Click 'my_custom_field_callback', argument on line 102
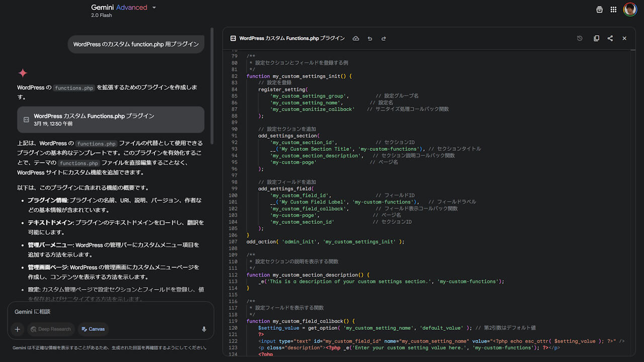This screenshot has height=362, width=644. pos(308,209)
